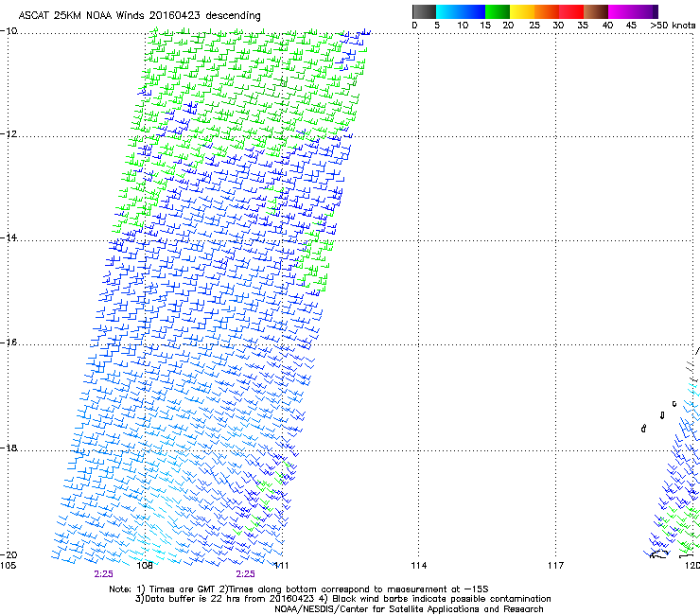This screenshot has height=615, width=700.
Task: Click the purple "2:25" time left of 111
Action: [x=246, y=574]
